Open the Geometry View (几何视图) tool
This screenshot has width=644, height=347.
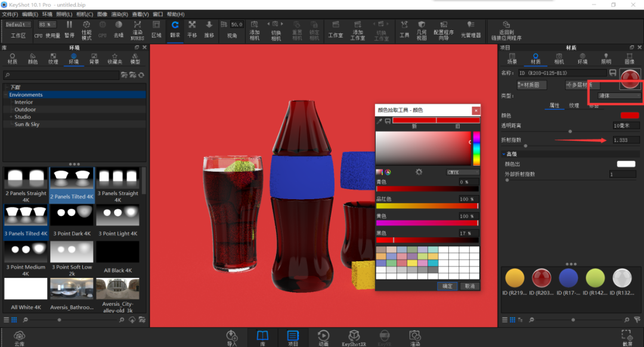[422, 31]
